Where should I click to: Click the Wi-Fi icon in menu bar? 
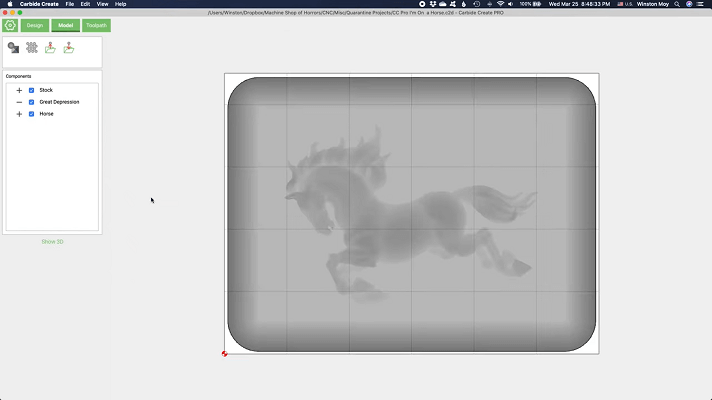coord(499,4)
